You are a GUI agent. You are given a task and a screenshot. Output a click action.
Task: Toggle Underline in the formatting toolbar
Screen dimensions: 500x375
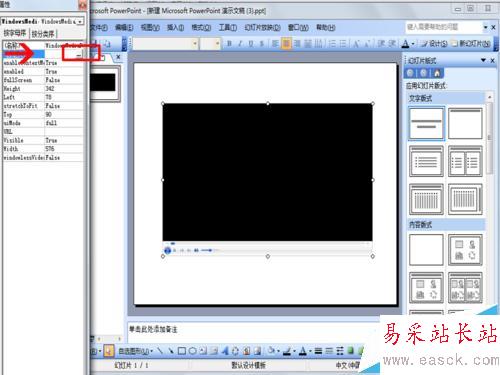(251, 44)
